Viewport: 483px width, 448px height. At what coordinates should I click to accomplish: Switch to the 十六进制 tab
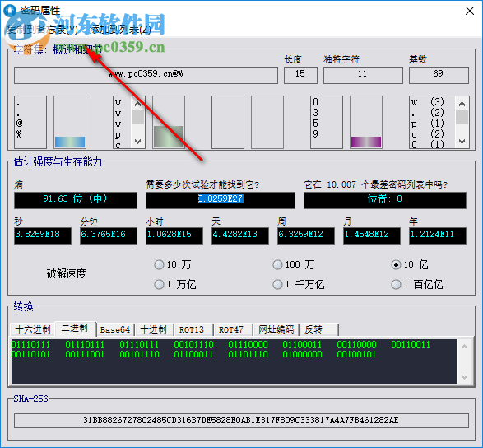click(33, 329)
